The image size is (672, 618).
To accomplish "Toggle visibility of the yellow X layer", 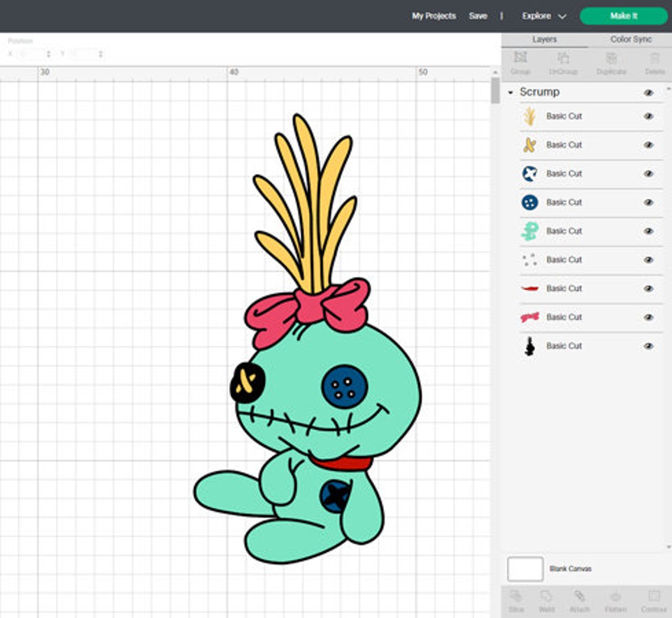I will (x=648, y=145).
